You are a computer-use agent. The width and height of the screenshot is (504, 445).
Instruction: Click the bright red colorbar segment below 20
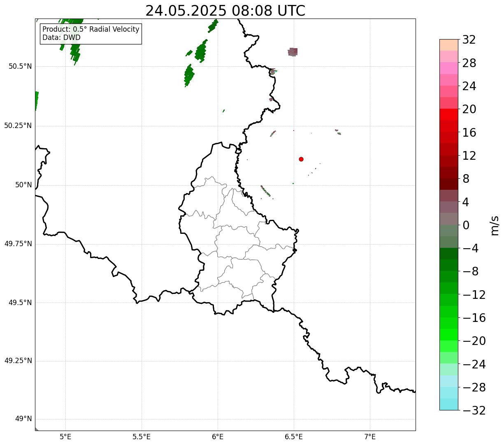click(449, 115)
